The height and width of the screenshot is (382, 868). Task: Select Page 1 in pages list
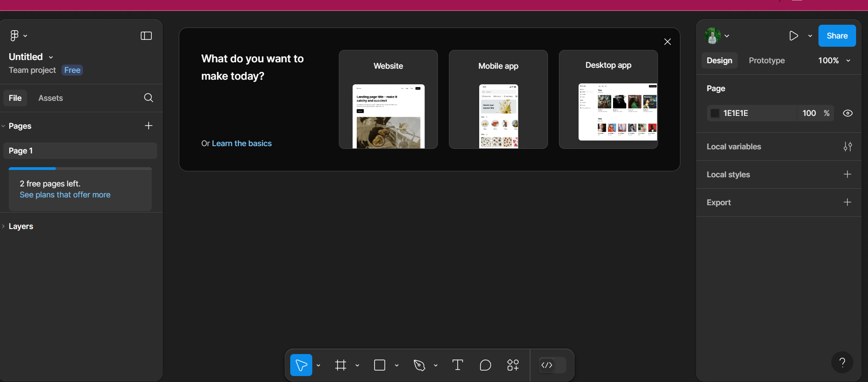point(80,151)
